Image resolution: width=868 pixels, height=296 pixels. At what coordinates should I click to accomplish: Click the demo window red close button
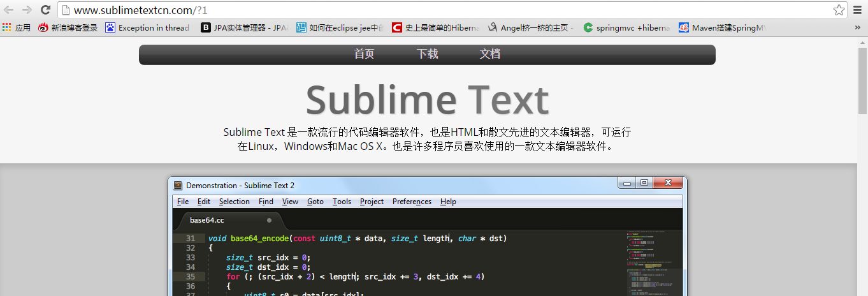tap(669, 182)
